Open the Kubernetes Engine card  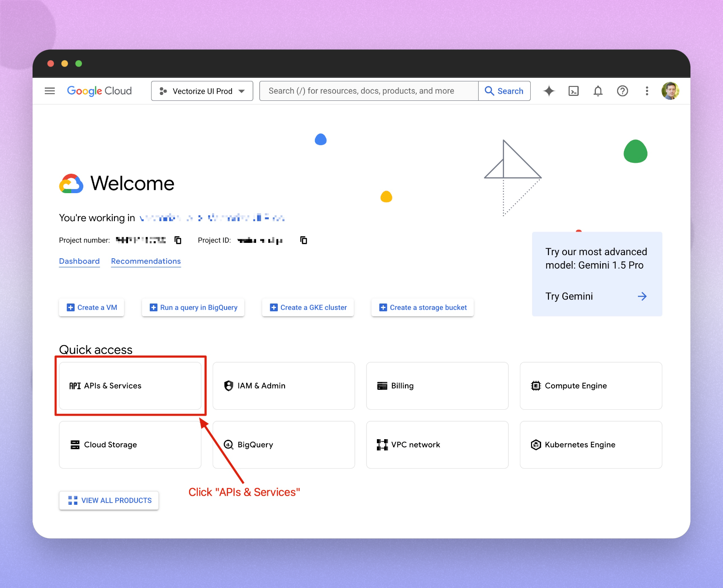(591, 445)
